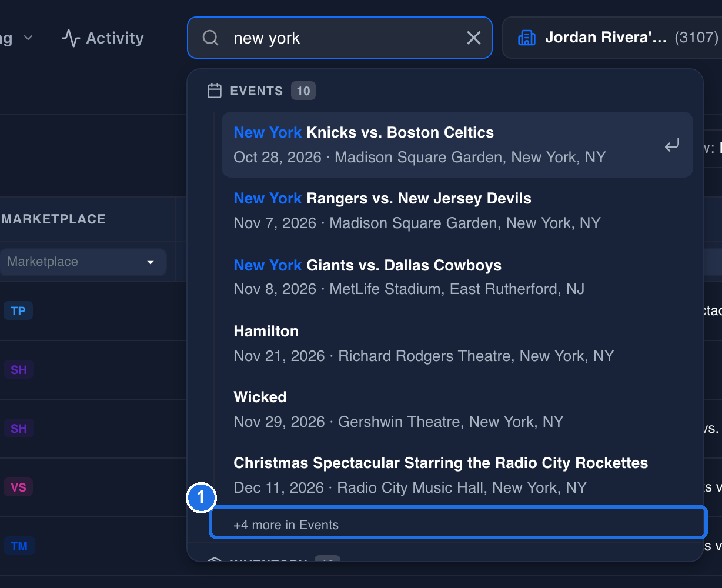This screenshot has width=722, height=588.
Task: Click the VS marketplace badge
Action: 18,487
